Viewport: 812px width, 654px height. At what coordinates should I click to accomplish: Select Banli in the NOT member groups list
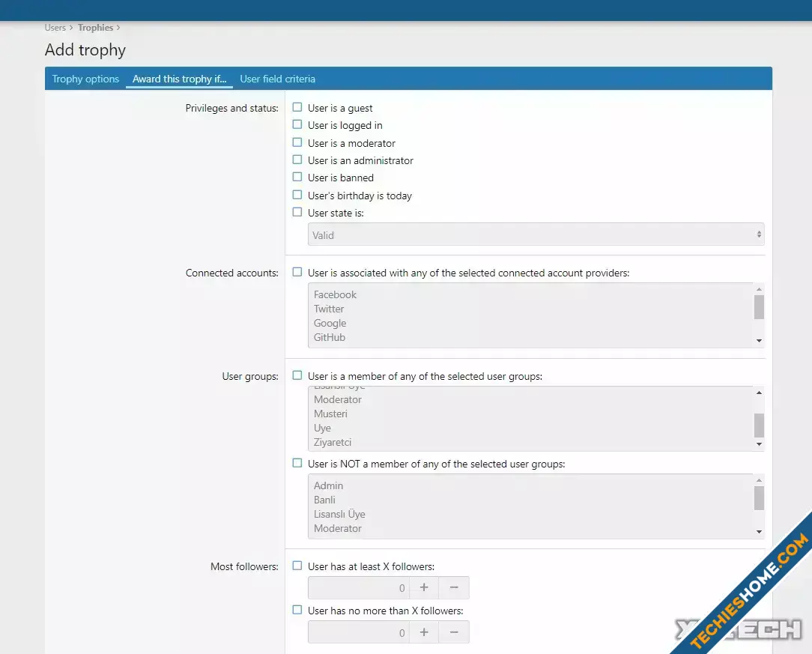pos(324,500)
